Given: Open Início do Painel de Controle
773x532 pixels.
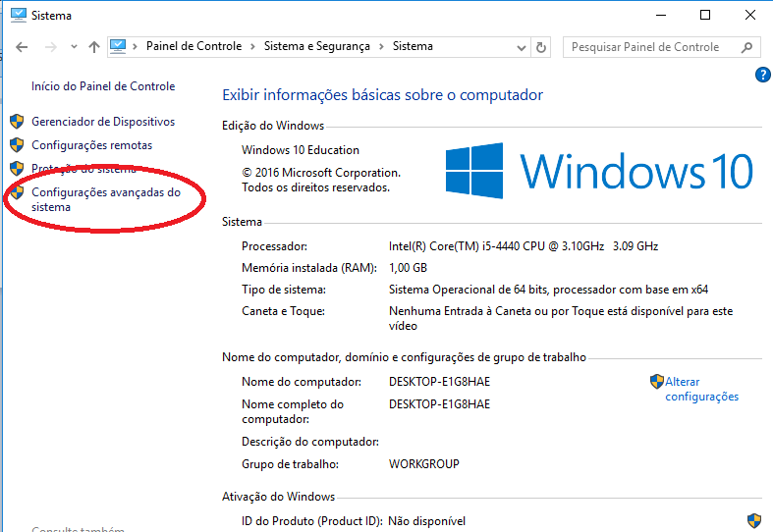Looking at the screenshot, I should click(x=103, y=86).
